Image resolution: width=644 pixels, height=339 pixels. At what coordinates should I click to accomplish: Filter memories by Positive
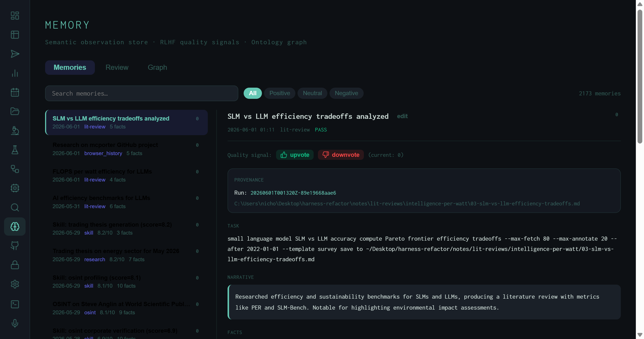click(279, 93)
